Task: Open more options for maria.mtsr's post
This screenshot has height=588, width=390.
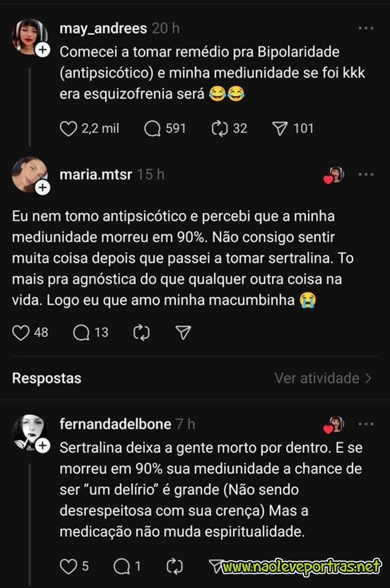Action: coord(366,174)
